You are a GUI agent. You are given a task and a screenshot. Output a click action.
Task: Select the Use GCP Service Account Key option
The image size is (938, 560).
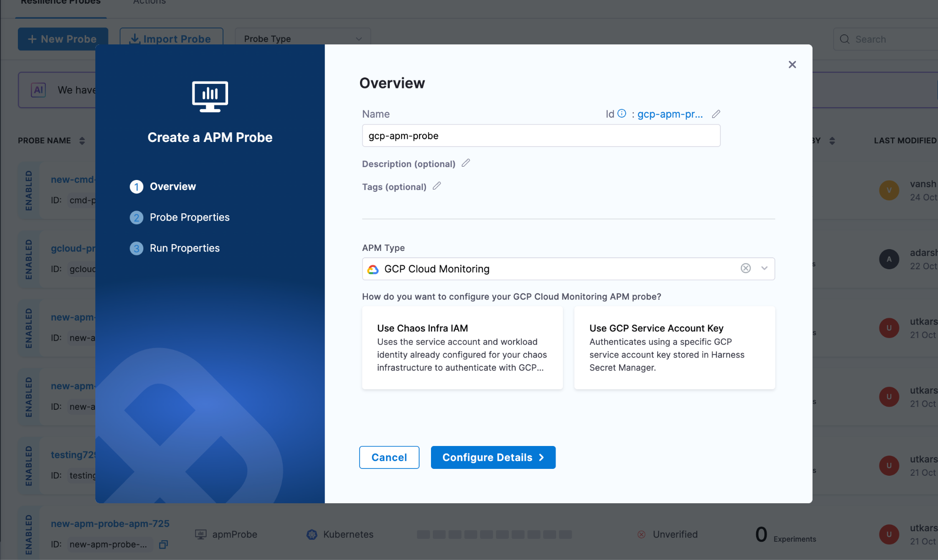674,348
